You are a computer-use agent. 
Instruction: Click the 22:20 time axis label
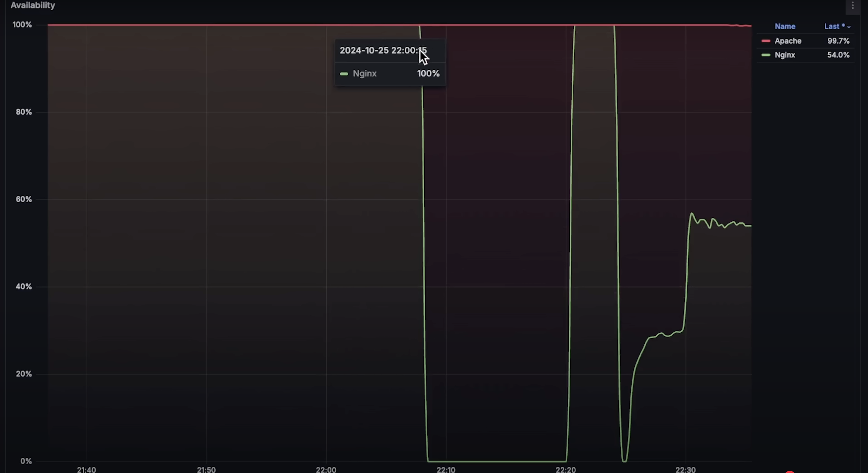566,469
